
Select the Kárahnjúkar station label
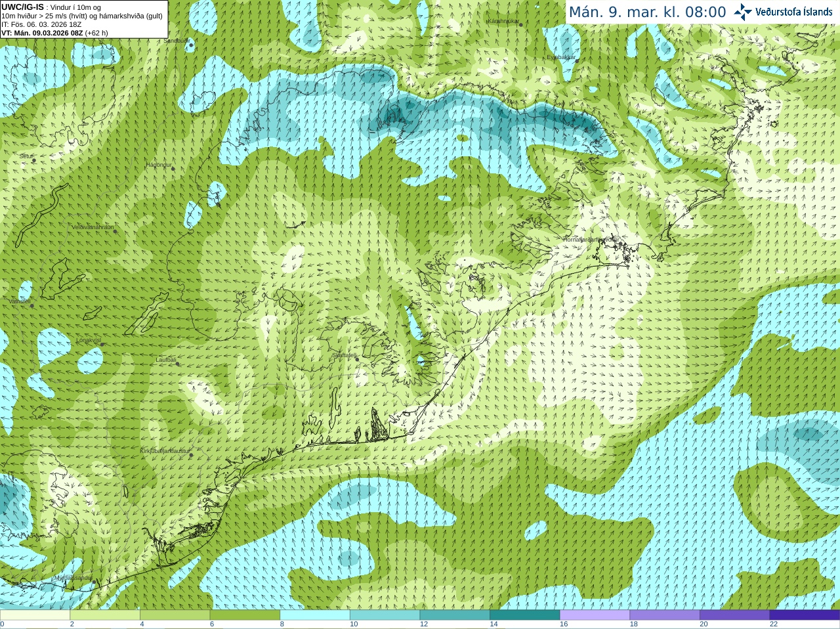[x=503, y=21]
